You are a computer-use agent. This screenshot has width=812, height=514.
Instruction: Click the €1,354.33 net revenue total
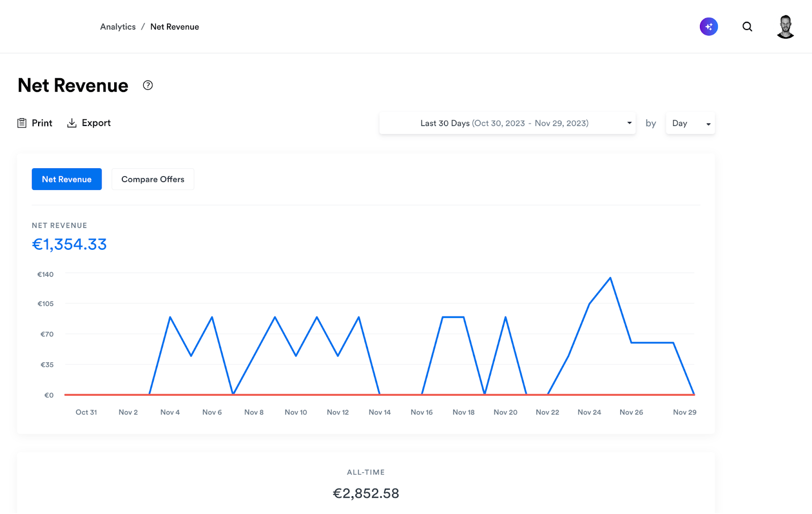point(70,244)
